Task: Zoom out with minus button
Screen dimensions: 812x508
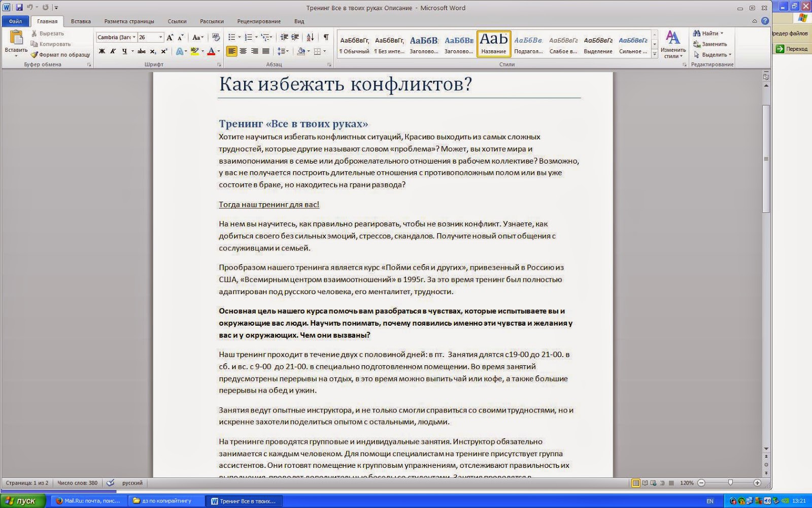Action: [x=701, y=483]
